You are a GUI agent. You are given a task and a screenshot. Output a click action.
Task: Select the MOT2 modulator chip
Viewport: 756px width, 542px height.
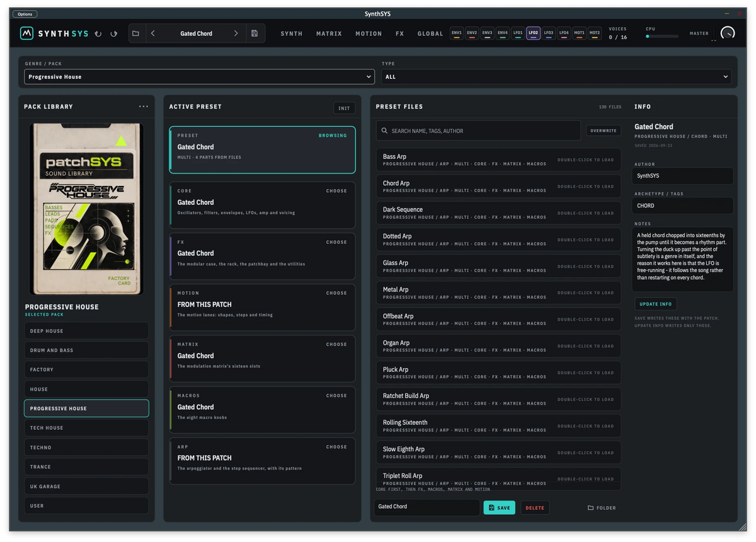point(594,33)
